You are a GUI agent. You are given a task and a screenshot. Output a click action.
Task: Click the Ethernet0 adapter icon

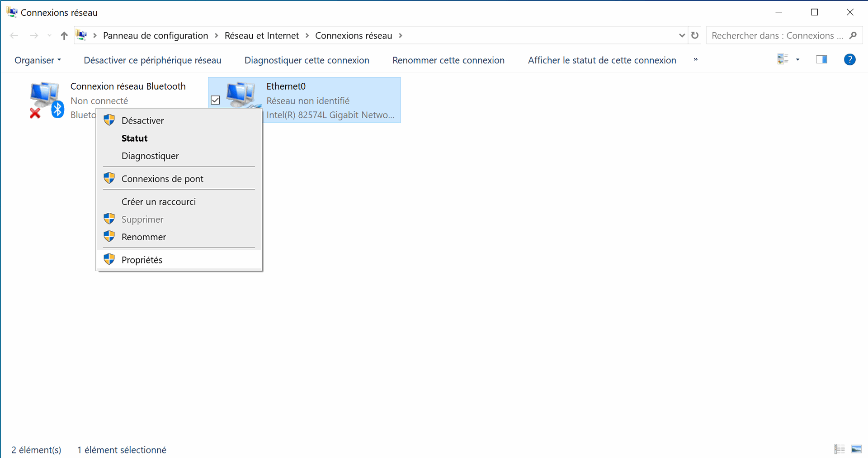click(x=241, y=94)
